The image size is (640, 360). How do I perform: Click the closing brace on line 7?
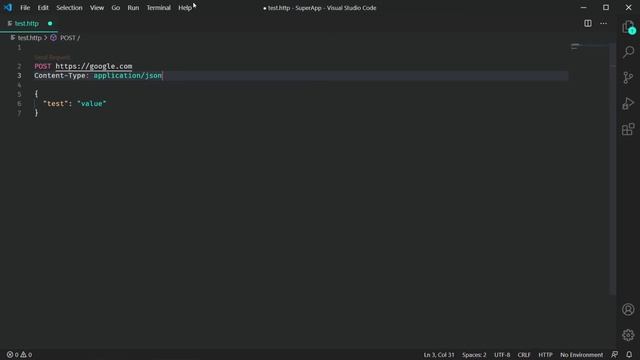tap(36, 113)
